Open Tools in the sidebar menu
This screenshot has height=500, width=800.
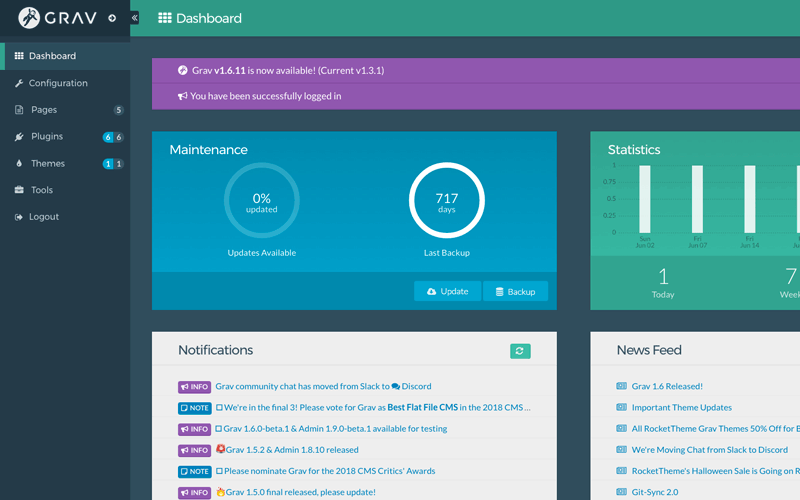pyautogui.click(x=65, y=190)
